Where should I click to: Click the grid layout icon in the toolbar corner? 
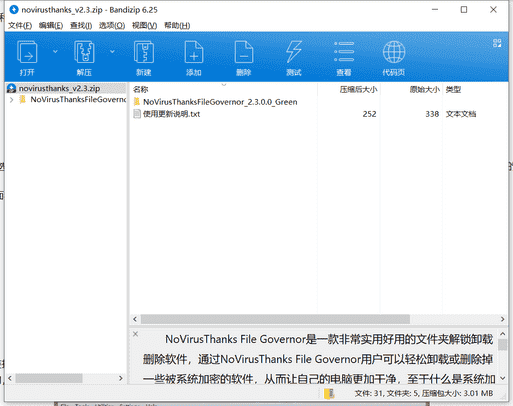tap(497, 43)
